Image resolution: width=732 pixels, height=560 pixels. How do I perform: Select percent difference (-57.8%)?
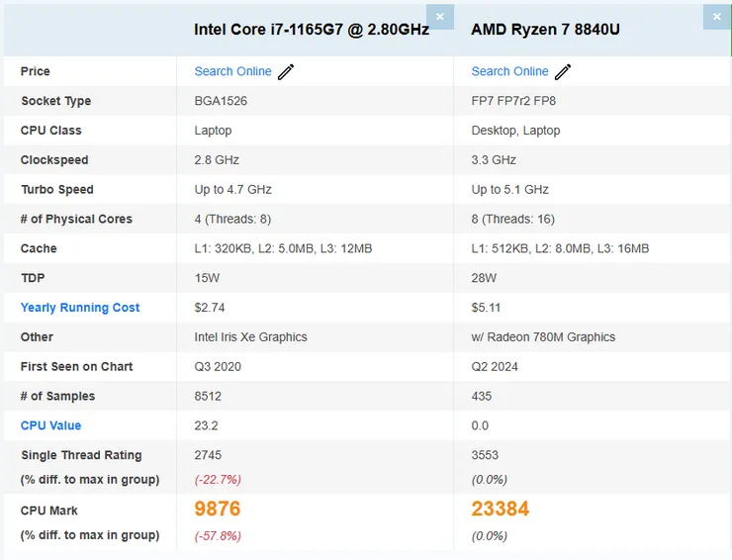point(218,535)
